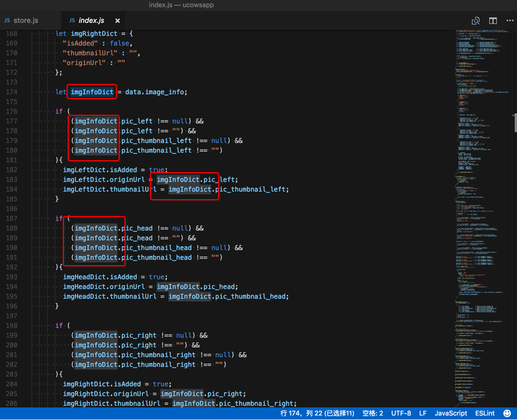The image size is (517, 420).
Task: Click the if keyword on line 176
Action: coord(59,111)
